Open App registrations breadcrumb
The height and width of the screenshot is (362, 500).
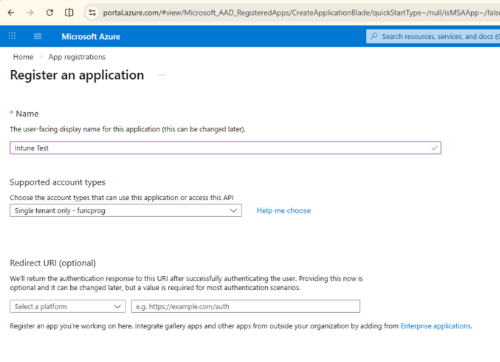(77, 57)
